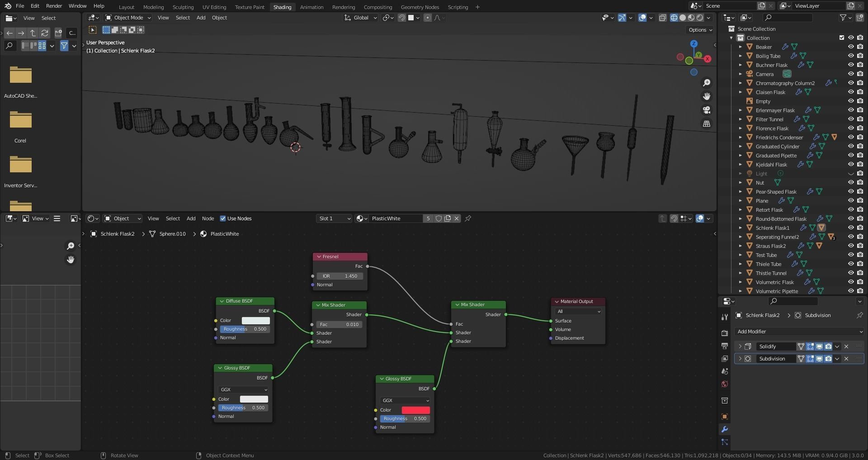Toggle visibility of Kjeldahl Flask
The image size is (868, 460).
[851, 164]
